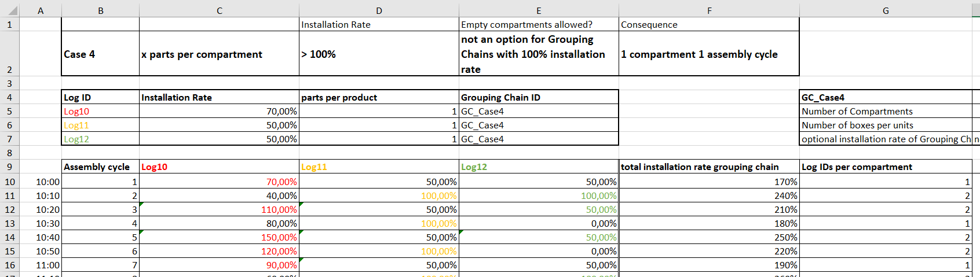
Task: Select the Log IDs per compartment header
Action: click(886, 167)
